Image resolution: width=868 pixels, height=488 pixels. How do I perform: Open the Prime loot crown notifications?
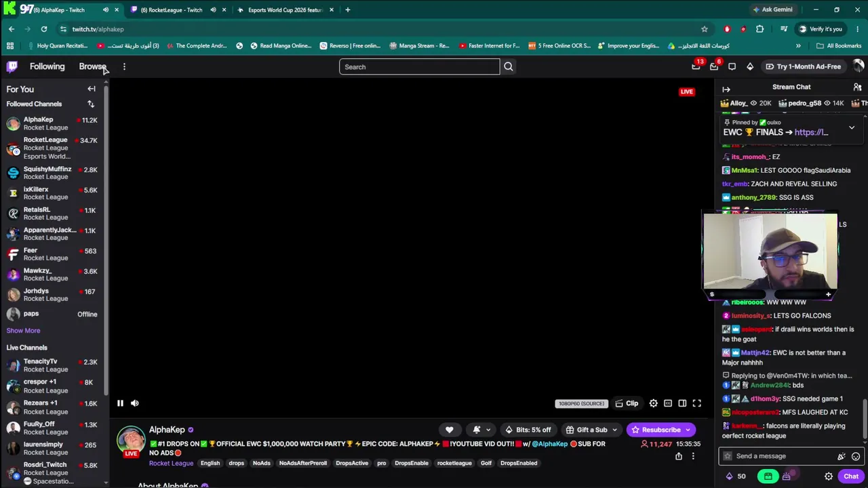(x=696, y=66)
